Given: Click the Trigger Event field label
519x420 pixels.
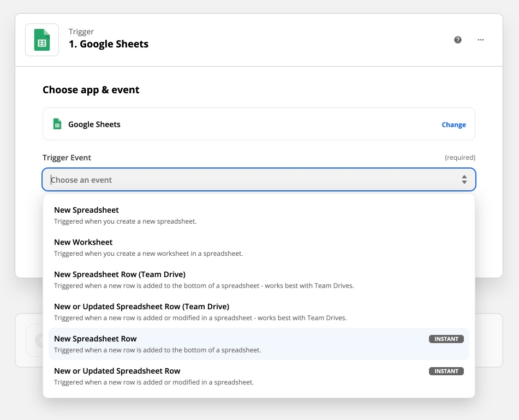Looking at the screenshot, I should (x=67, y=158).
